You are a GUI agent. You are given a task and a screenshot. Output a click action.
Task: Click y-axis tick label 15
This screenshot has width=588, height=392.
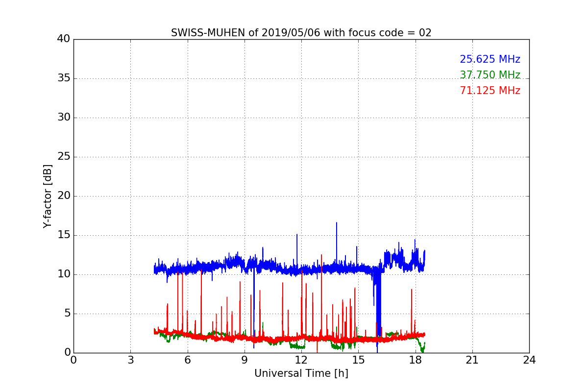[63, 235]
